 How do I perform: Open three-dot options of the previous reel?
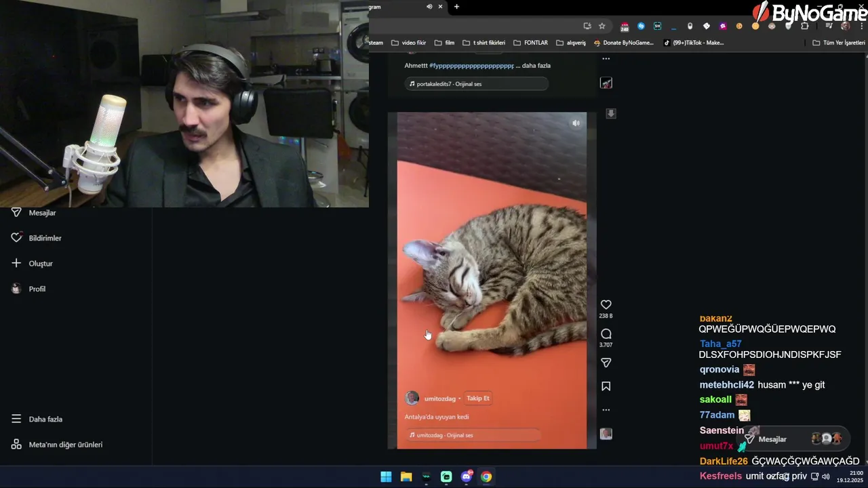[606, 58]
